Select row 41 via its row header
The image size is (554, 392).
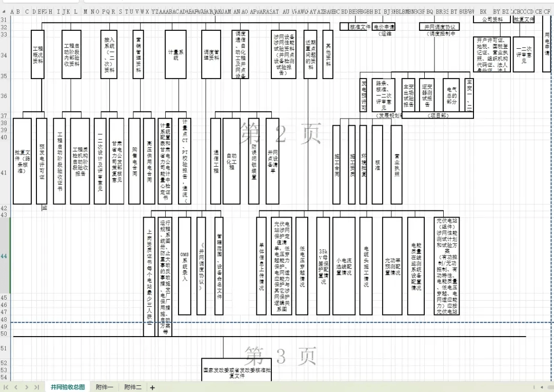pos(4,173)
